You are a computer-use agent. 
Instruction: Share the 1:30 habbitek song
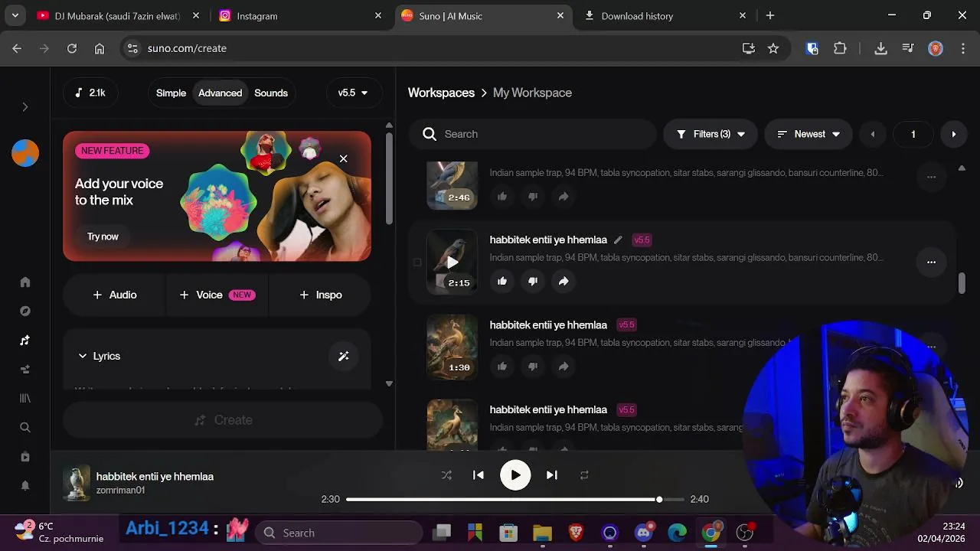pos(563,367)
